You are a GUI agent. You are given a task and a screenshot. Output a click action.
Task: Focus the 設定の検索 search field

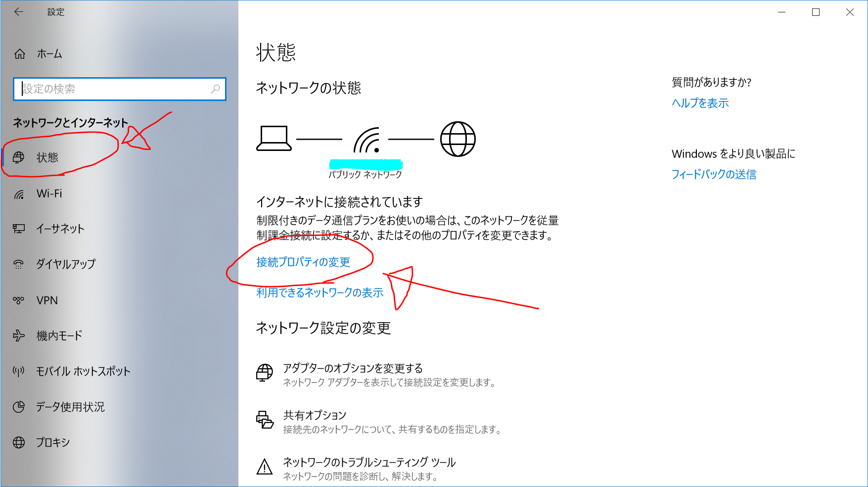pos(114,89)
